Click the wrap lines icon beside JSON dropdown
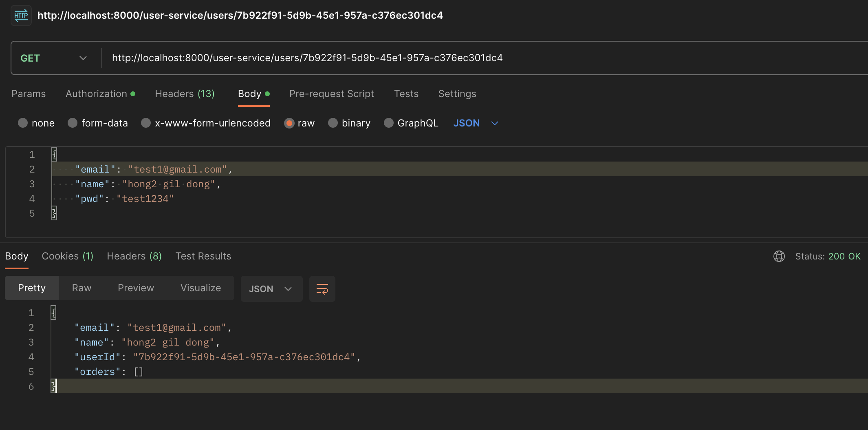Screen dimensions: 868x430 point(322,288)
